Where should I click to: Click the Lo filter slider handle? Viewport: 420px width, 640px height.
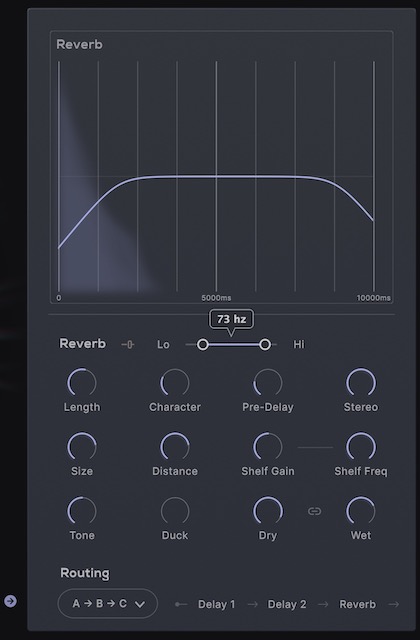click(x=202, y=345)
